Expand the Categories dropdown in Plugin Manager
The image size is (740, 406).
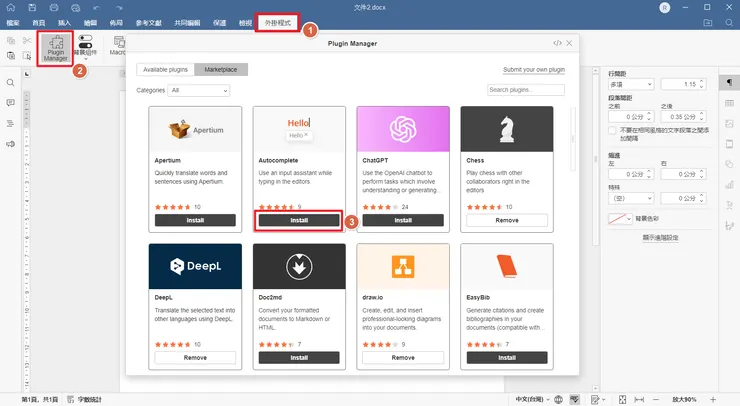pos(199,90)
